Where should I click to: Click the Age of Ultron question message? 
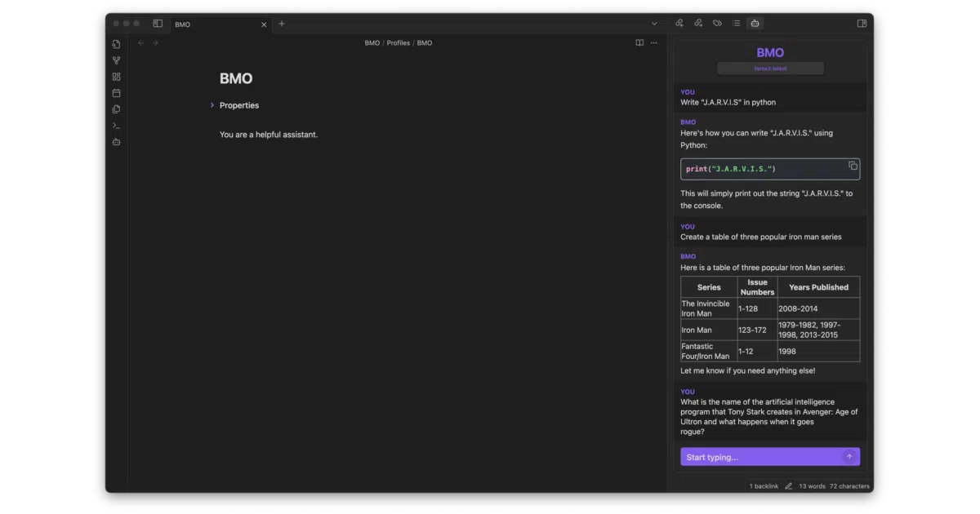point(769,417)
